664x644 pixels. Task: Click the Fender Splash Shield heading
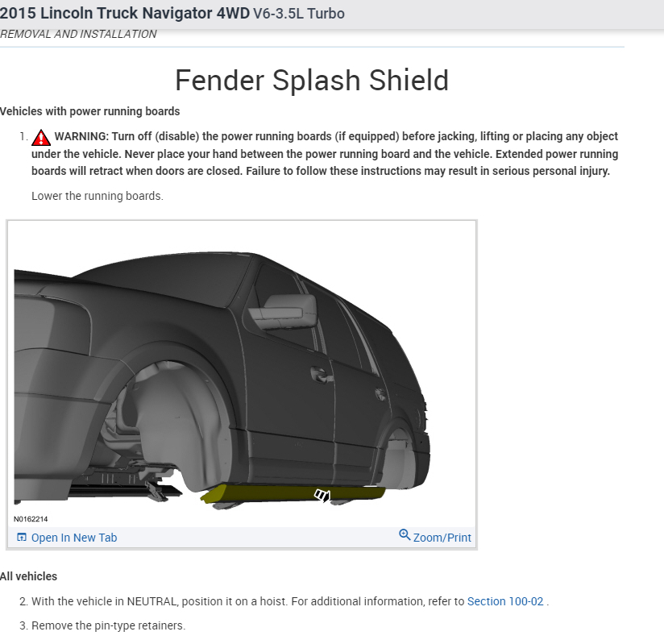[312, 80]
